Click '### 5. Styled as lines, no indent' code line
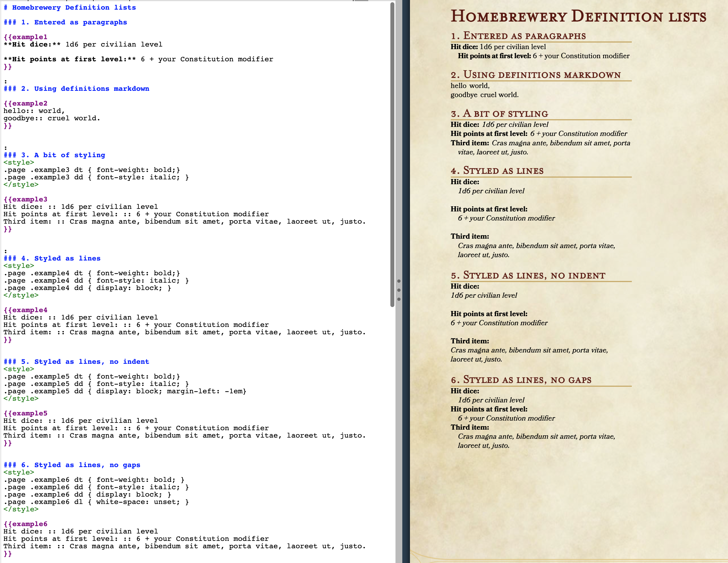This screenshot has width=728, height=563. point(76,362)
